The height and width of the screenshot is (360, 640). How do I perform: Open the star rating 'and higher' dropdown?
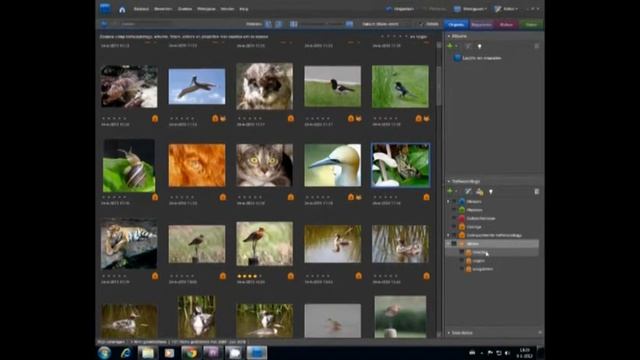419,37
